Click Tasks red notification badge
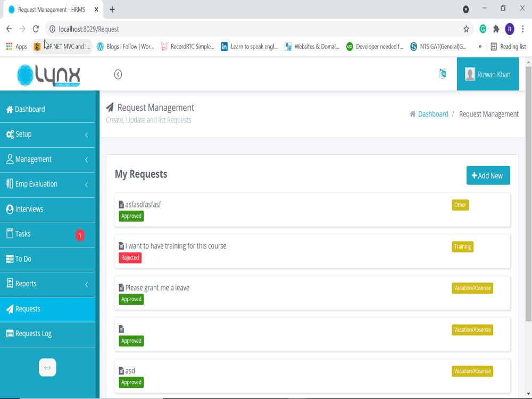This screenshot has width=532, height=399. 80,235
